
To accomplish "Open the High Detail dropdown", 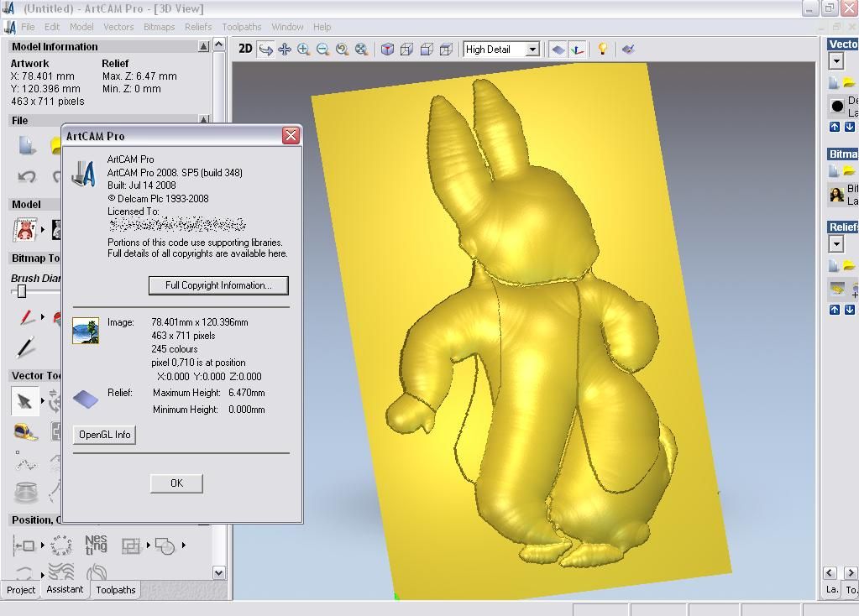I will pos(532,50).
